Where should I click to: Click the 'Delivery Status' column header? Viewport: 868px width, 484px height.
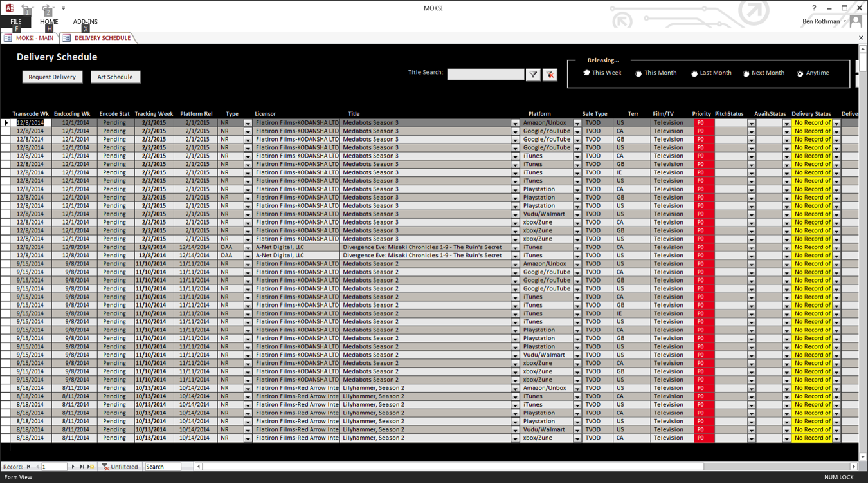(x=811, y=114)
